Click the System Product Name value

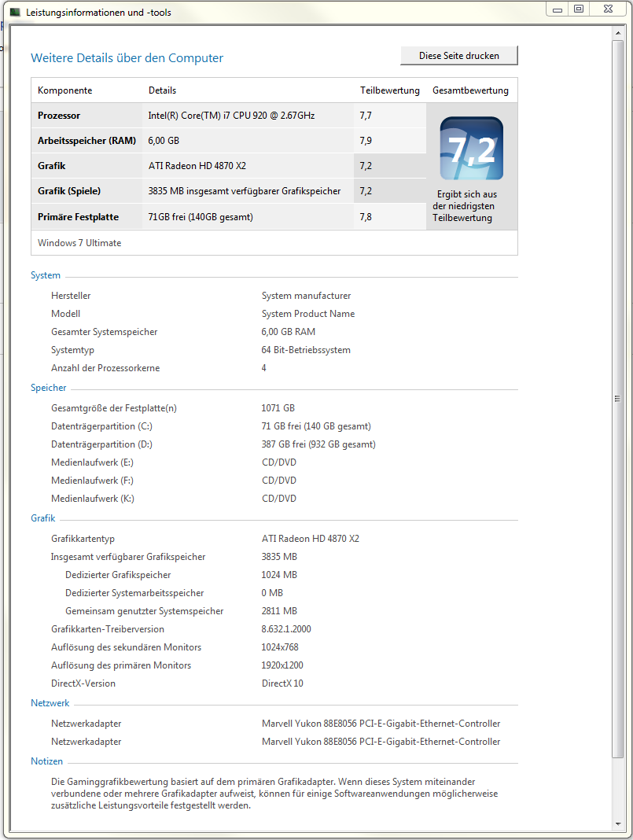(308, 314)
